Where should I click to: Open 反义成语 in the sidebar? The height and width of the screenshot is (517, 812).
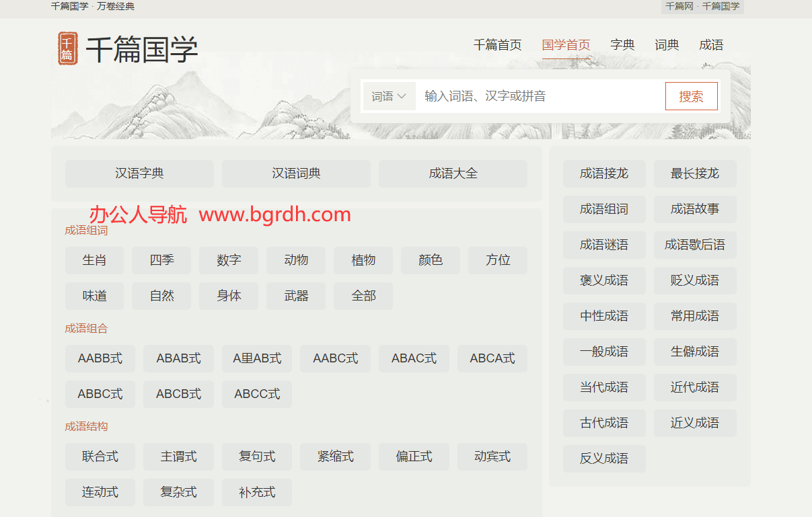click(604, 459)
